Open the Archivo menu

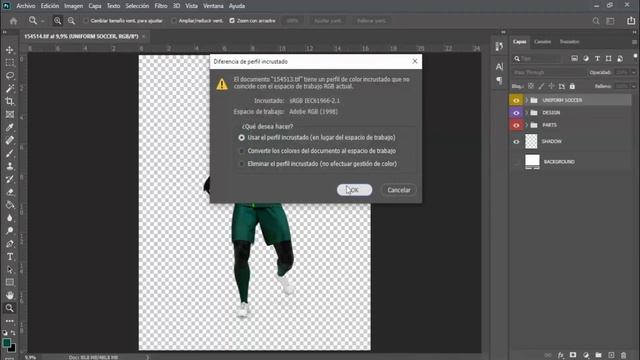coord(26,6)
